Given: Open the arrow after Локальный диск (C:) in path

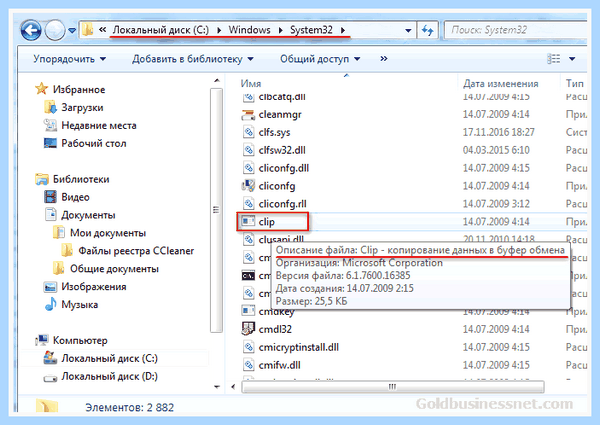Looking at the screenshot, I should (219, 30).
